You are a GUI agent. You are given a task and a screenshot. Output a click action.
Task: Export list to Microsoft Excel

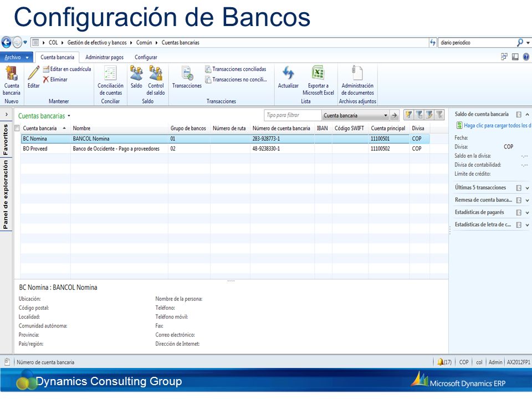point(318,81)
